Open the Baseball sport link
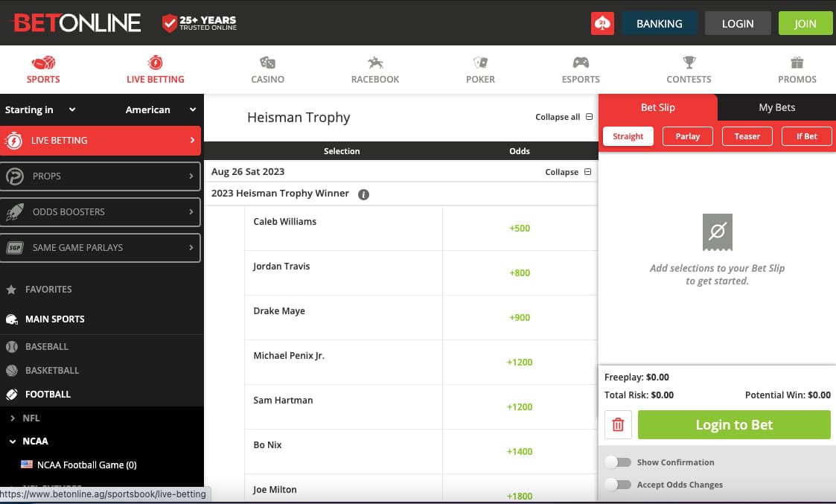This screenshot has height=504, width=836. pyautogui.click(x=47, y=347)
